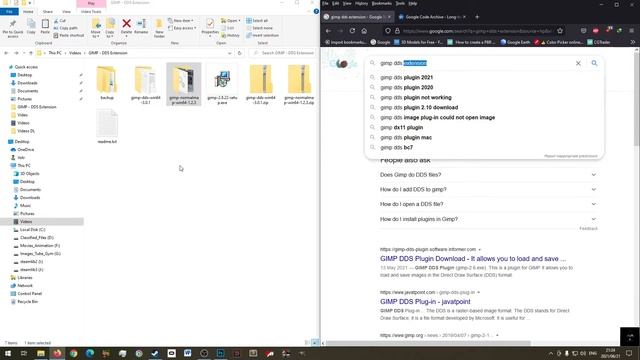Go to Firefox home page icon

click(364, 31)
